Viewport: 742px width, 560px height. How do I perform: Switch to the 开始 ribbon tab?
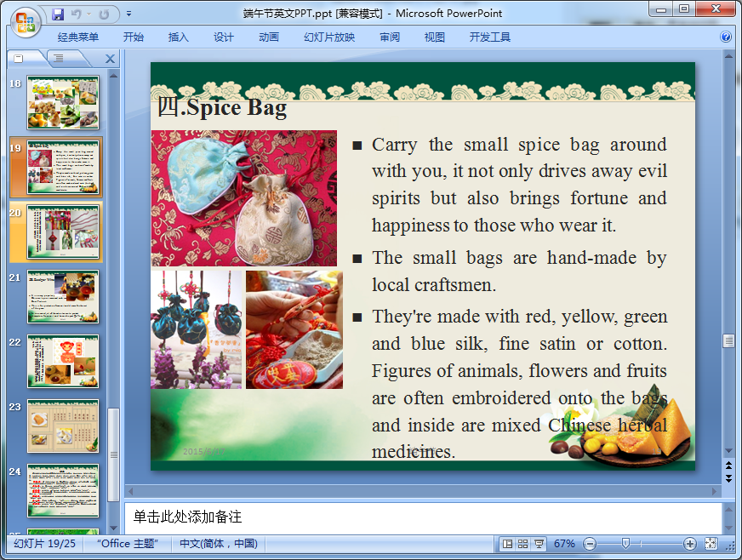pos(134,37)
